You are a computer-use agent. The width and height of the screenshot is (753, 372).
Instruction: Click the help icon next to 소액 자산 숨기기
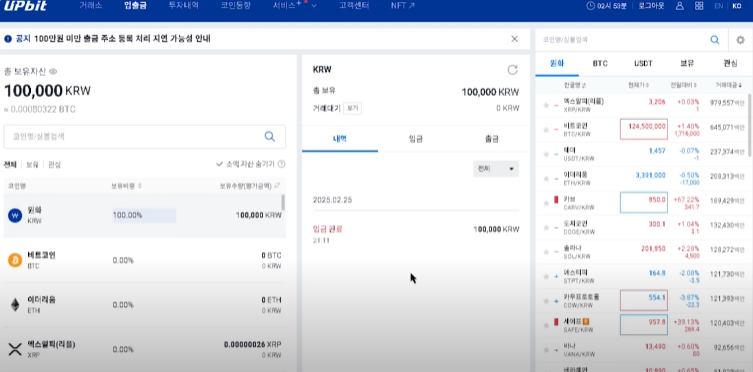click(281, 164)
